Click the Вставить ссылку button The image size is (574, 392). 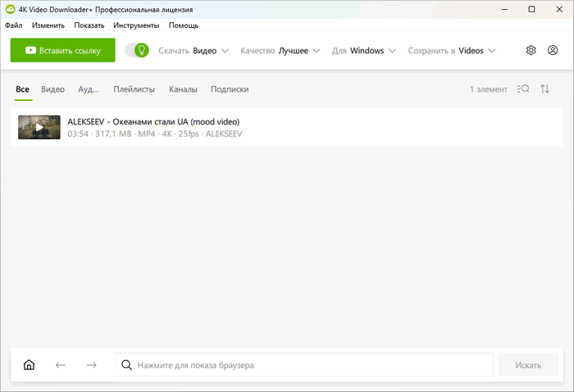click(62, 50)
